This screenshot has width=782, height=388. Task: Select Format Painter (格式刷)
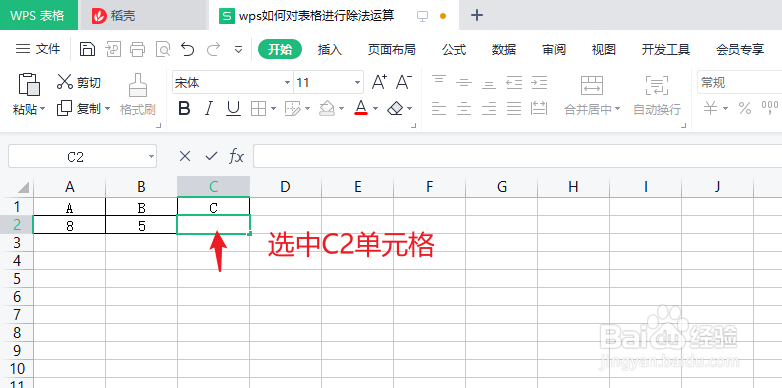(138, 94)
